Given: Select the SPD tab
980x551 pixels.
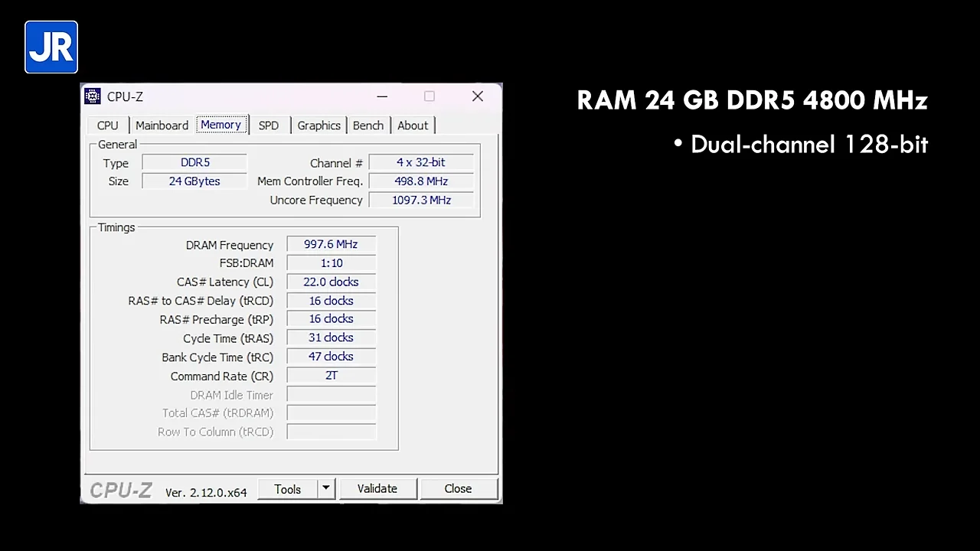Looking at the screenshot, I should click(268, 126).
